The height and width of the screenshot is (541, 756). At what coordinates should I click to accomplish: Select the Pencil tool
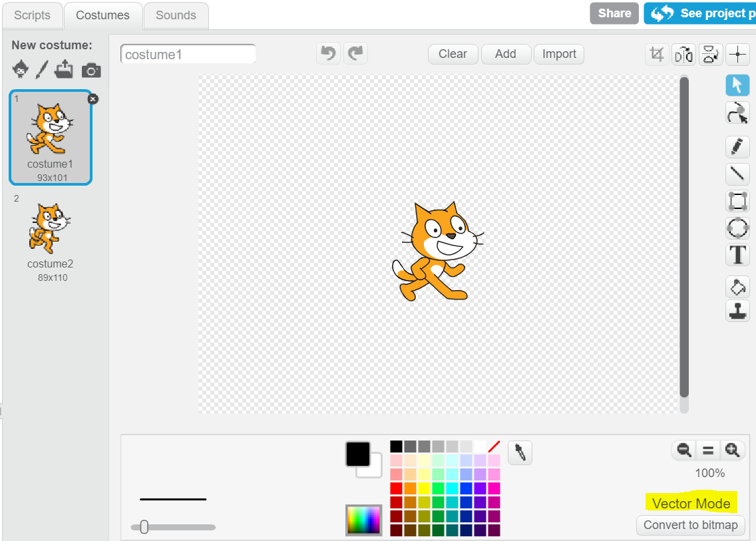coord(737,147)
